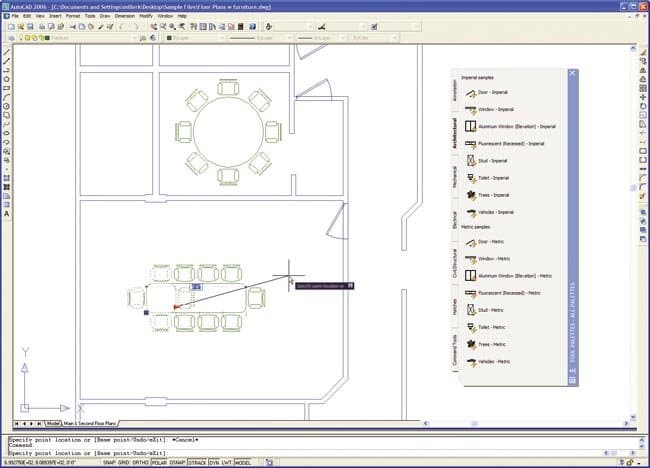Toggle DYN dynamic input in the status bar
Image resolution: width=650 pixels, height=468 pixels.
point(214,462)
